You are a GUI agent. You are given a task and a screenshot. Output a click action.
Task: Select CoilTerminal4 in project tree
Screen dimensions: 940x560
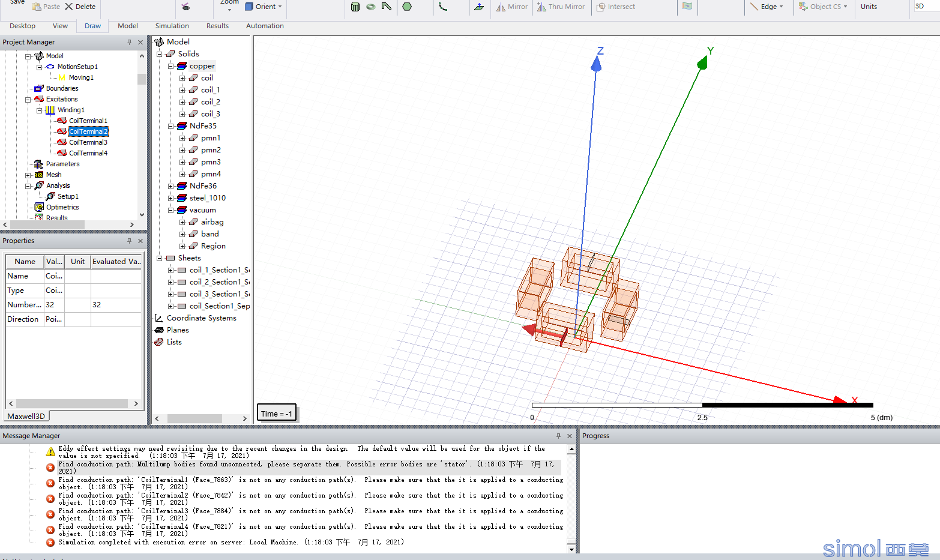coord(88,153)
